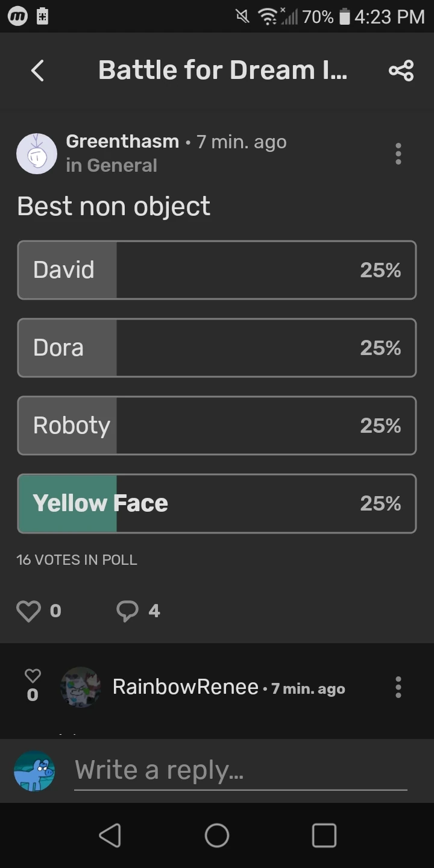
Task: Like RainbowRenee's comment with heart
Action: click(33, 676)
